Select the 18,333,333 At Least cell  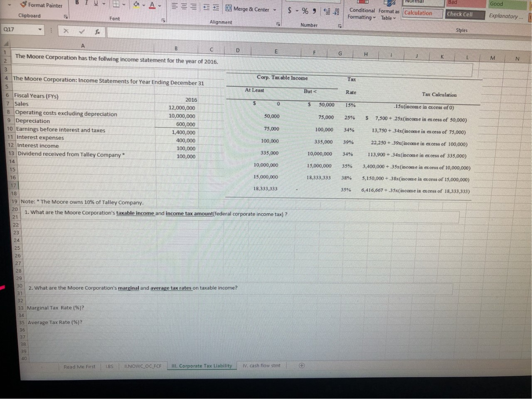click(265, 188)
